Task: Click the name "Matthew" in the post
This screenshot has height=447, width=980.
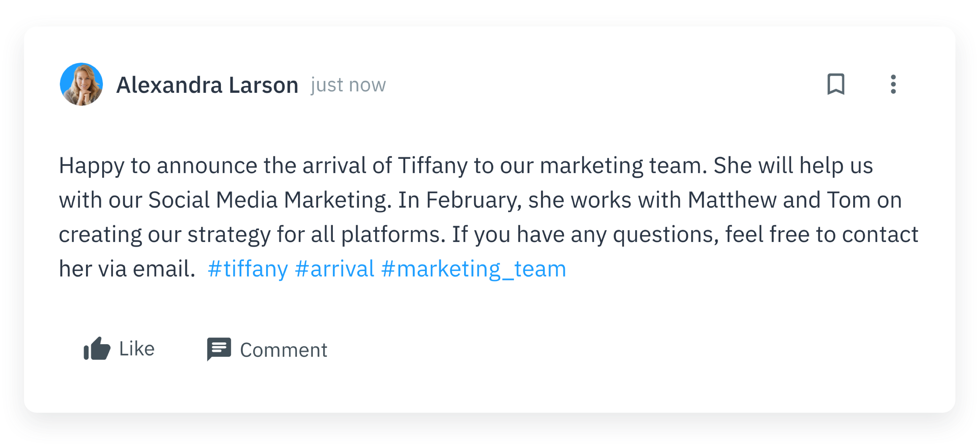Action: point(732,200)
